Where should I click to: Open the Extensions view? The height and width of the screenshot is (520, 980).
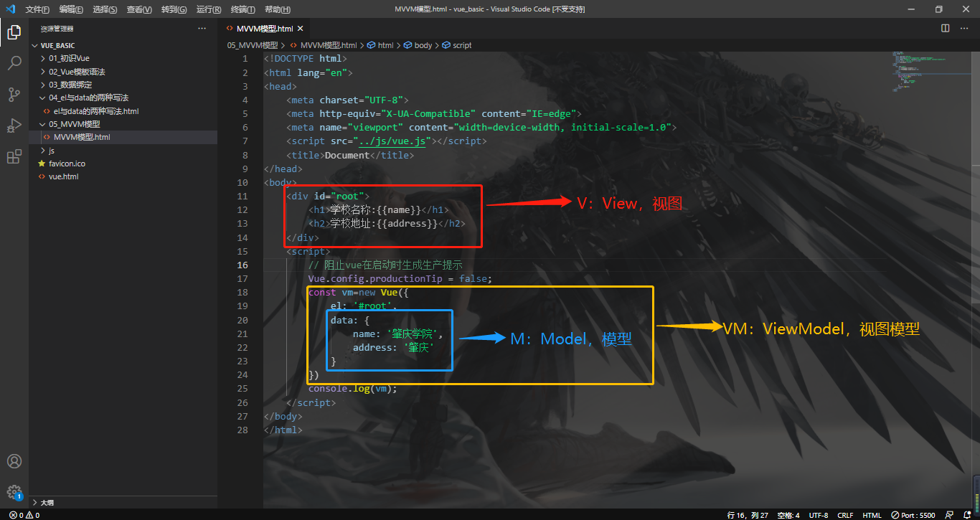click(14, 156)
